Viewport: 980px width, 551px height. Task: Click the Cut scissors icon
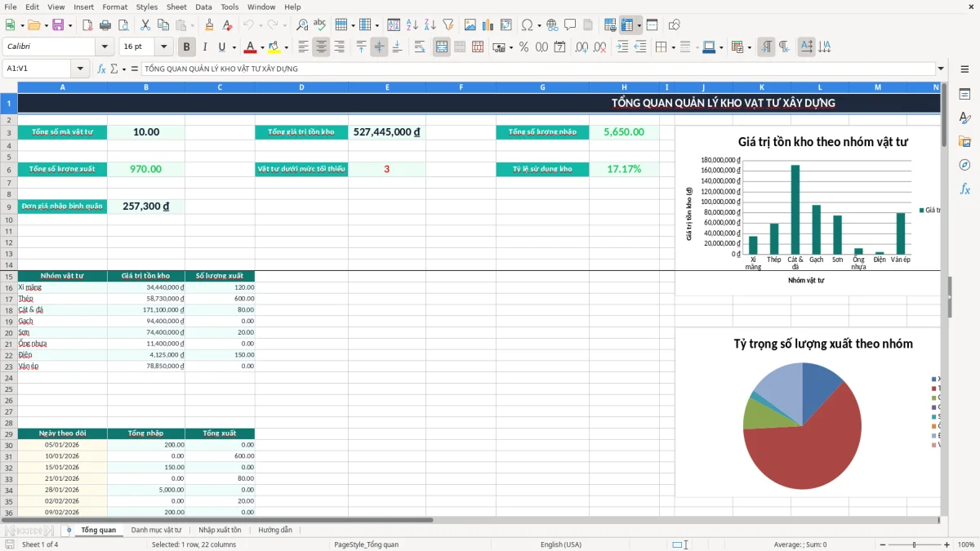click(145, 25)
